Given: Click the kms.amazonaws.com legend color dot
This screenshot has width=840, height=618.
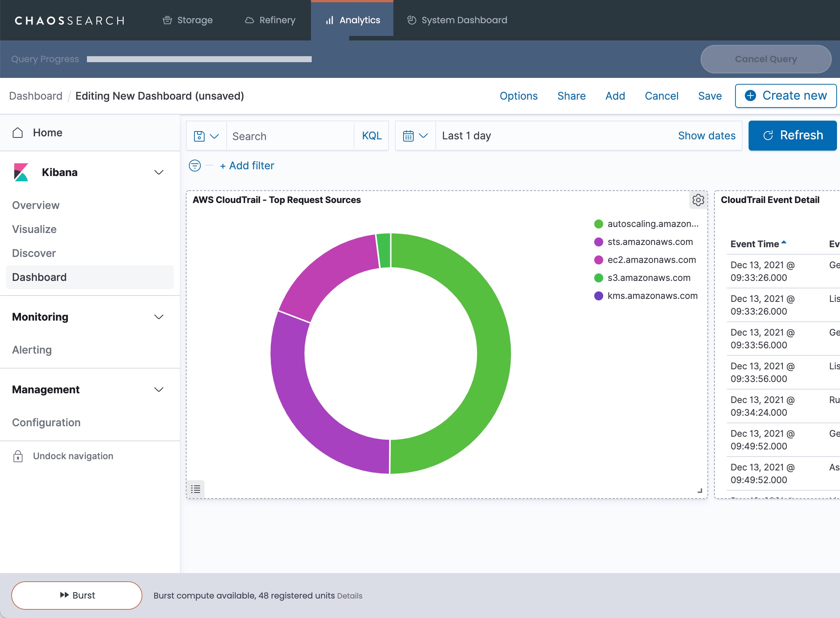Looking at the screenshot, I should point(599,296).
